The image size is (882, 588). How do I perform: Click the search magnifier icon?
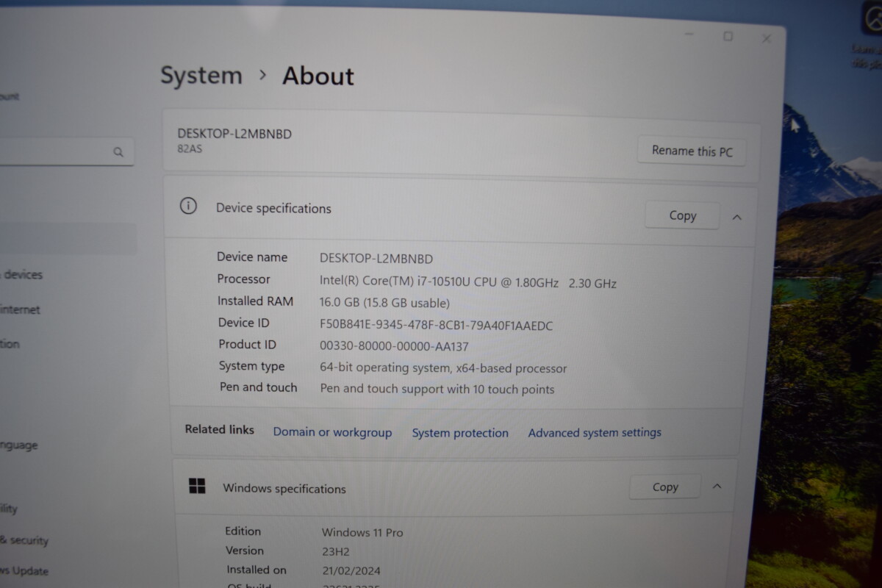pos(118,152)
